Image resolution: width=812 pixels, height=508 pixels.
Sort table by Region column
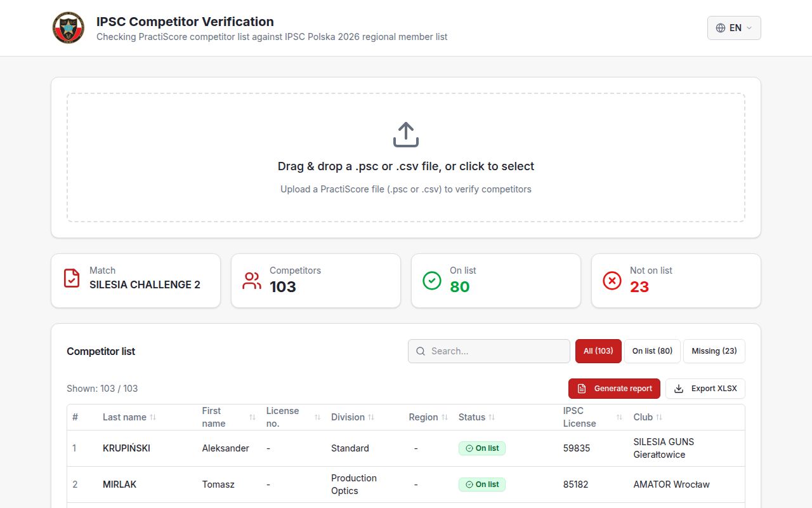point(428,417)
